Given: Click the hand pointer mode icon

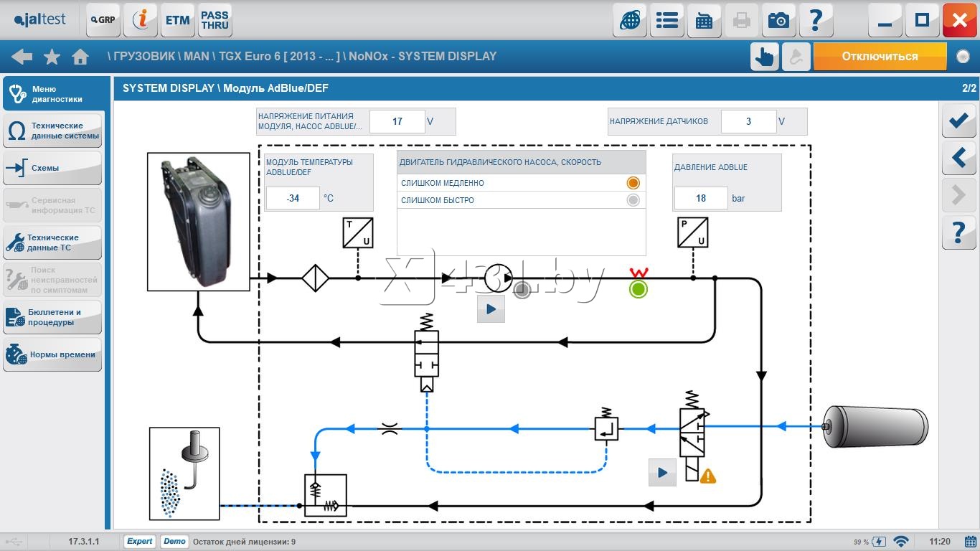Looking at the screenshot, I should 765,57.
